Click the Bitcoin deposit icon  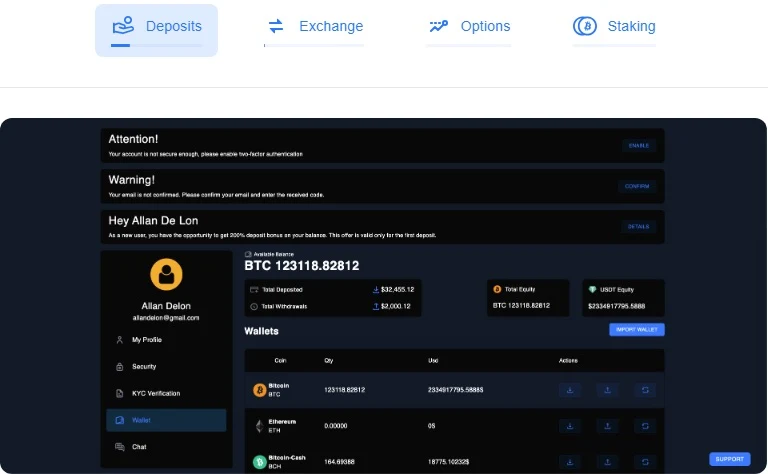click(x=570, y=390)
